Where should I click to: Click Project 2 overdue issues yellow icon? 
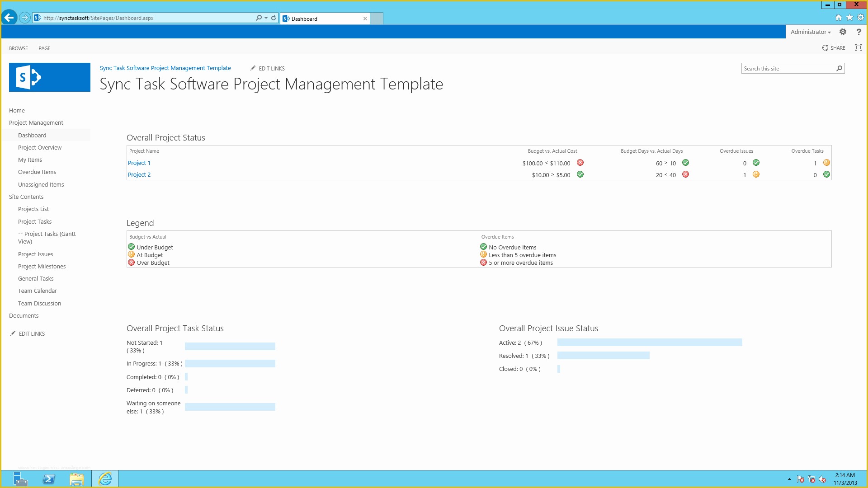756,174
